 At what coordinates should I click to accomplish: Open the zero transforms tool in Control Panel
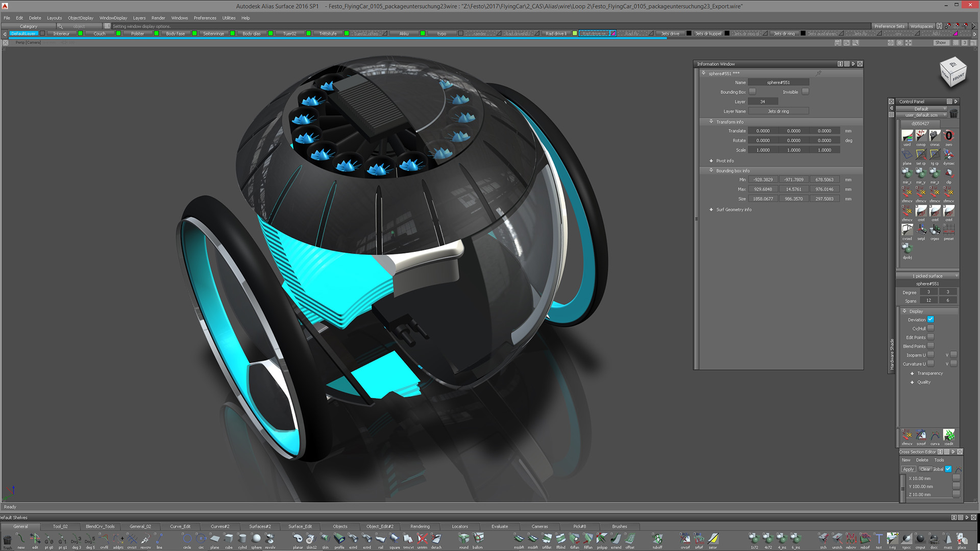(948, 137)
